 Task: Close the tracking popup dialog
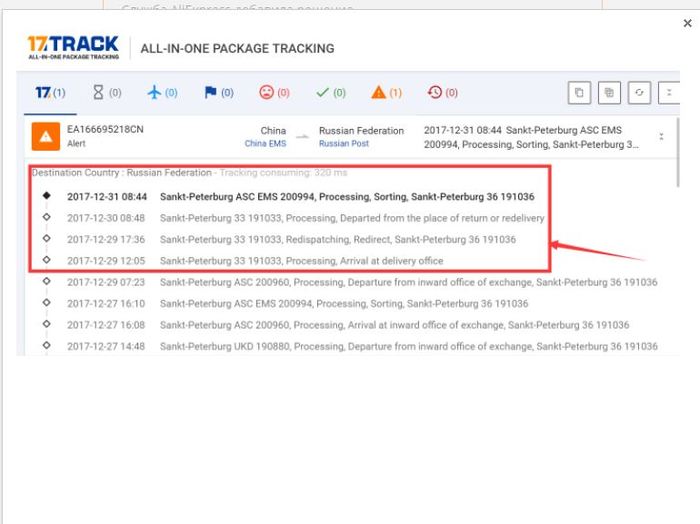click(x=686, y=23)
